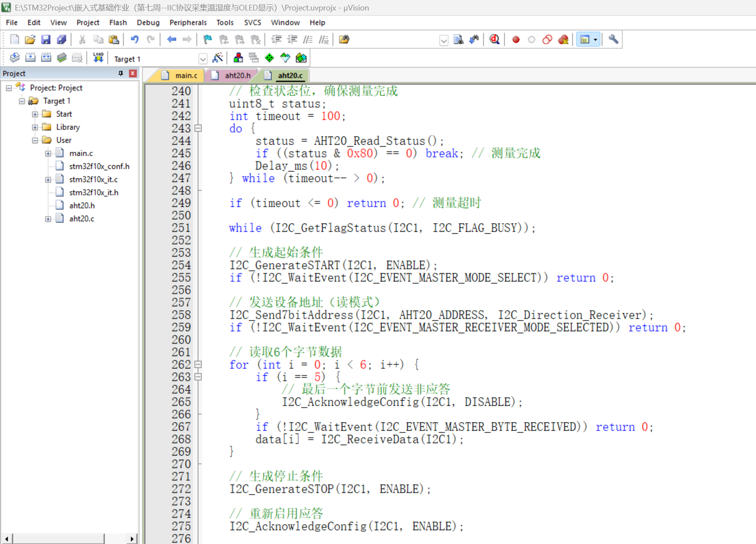Screen dimensions: 756x544
Task: Save the current file
Action: (x=46, y=40)
